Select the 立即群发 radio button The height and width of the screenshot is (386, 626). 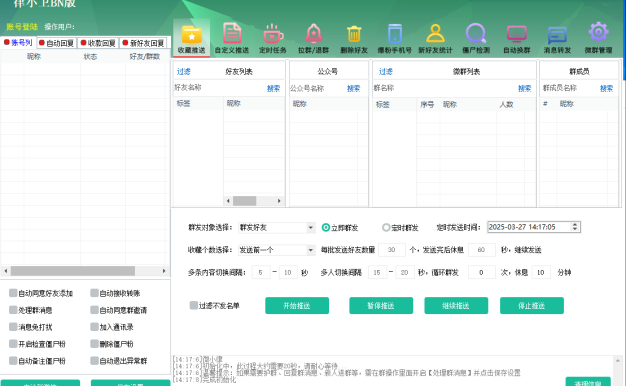(x=326, y=228)
